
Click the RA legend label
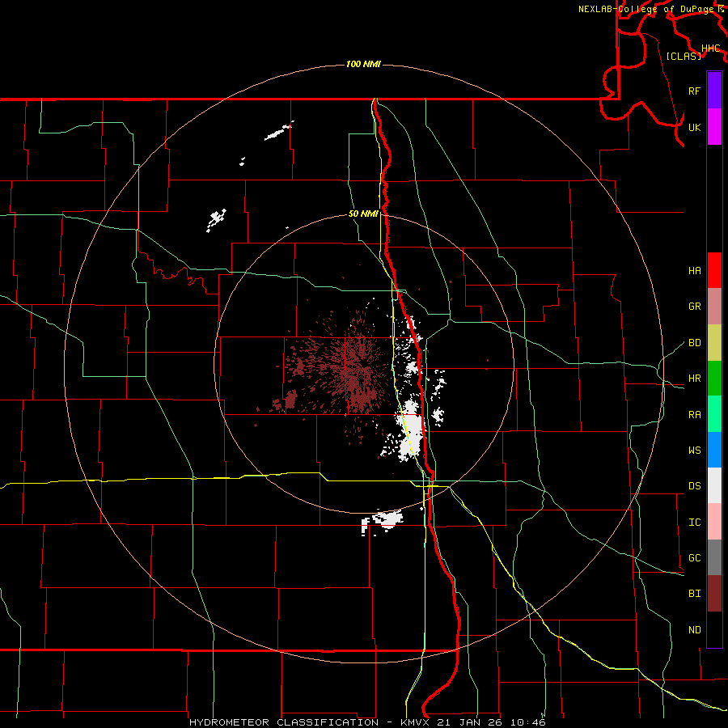(x=694, y=415)
